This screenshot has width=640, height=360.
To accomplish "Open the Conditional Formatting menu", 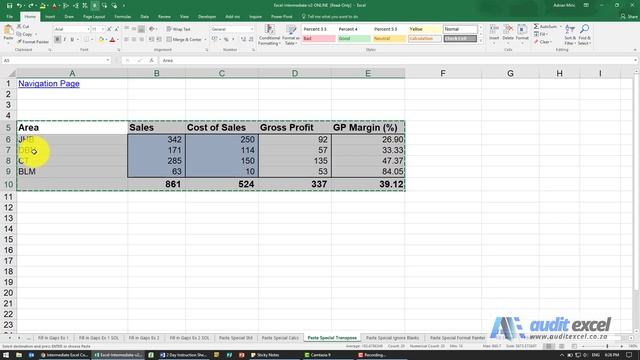I will point(269,34).
